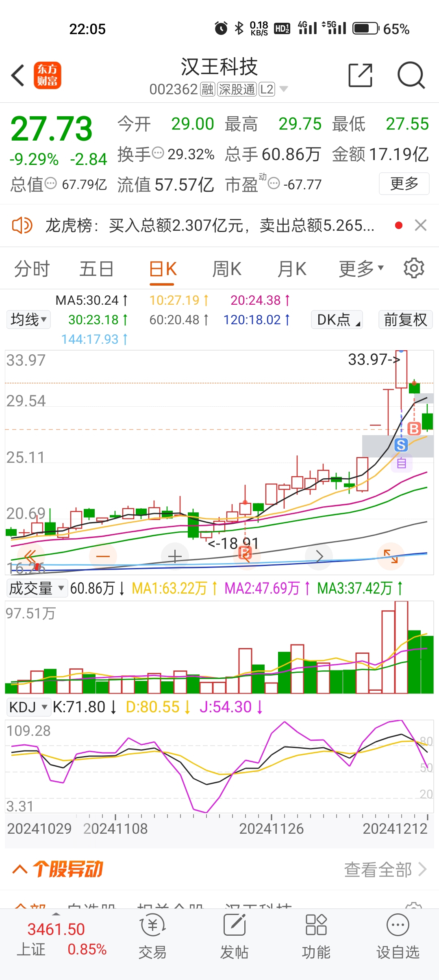Screen dimensions: 439x980
Task: Open the 龙虎榜 news ticker text
Action: pos(210,225)
